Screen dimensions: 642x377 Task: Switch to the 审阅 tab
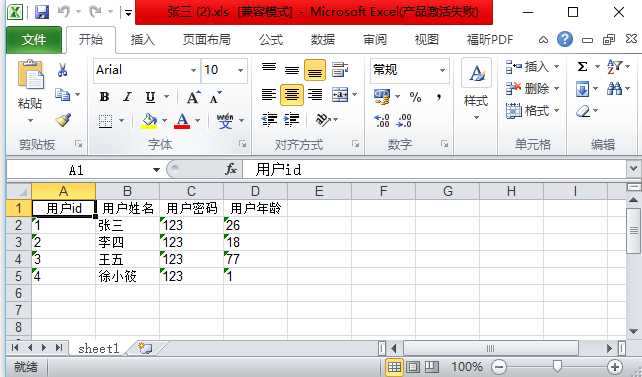tap(375, 40)
